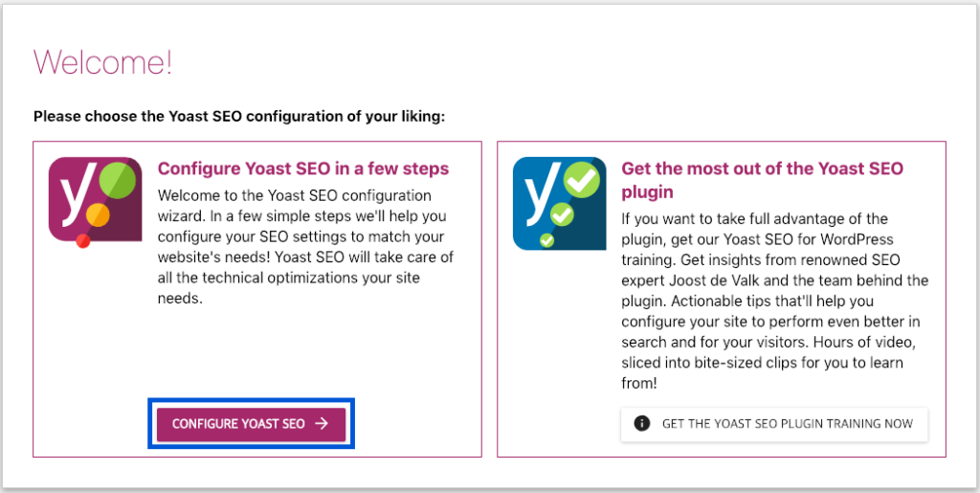Click the "Please choose the Yoast SEO configuration" text

click(239, 117)
